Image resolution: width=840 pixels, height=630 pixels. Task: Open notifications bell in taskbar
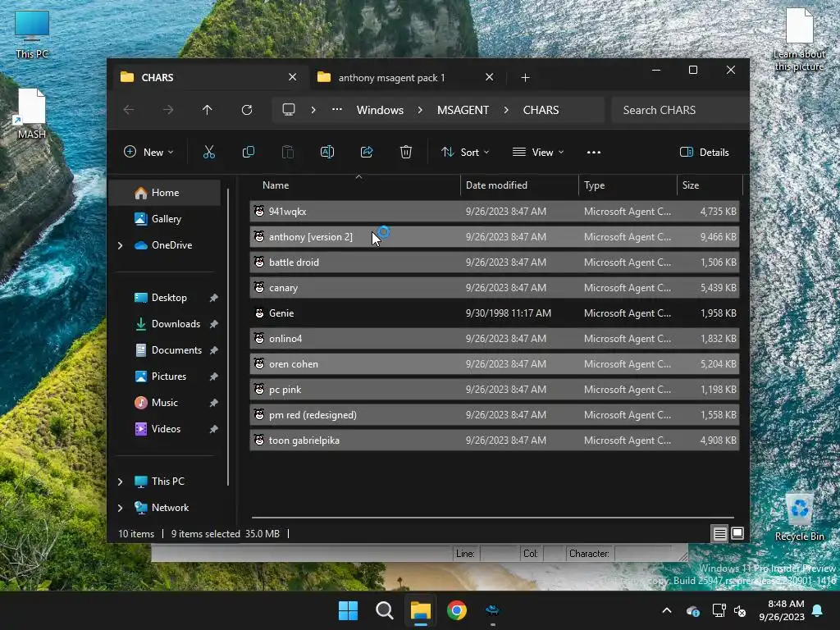818,610
